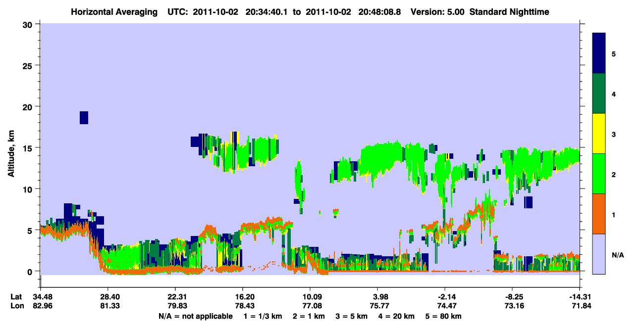
Task: Click the 'Lat' row label
Action: pos(16,296)
